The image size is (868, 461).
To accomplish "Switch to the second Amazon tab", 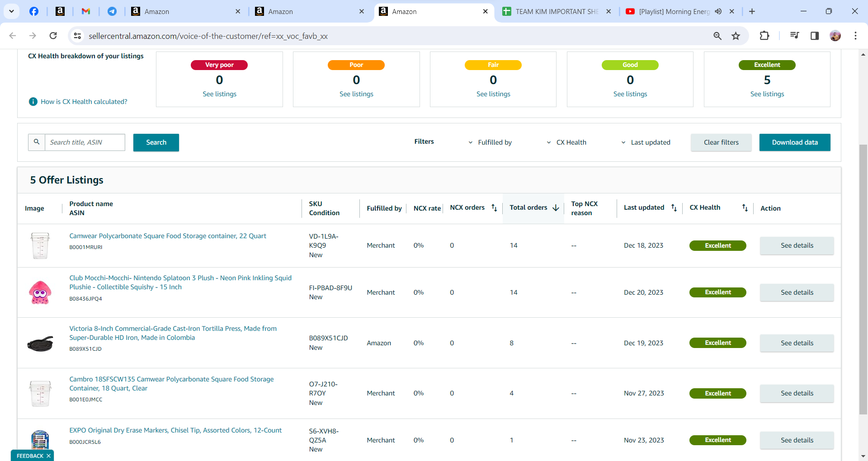I will point(310,11).
